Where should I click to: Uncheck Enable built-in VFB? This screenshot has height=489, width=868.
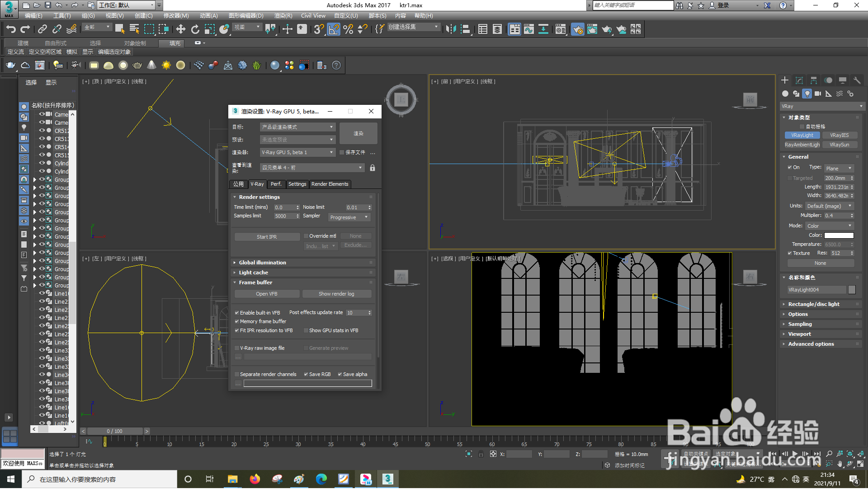point(236,313)
